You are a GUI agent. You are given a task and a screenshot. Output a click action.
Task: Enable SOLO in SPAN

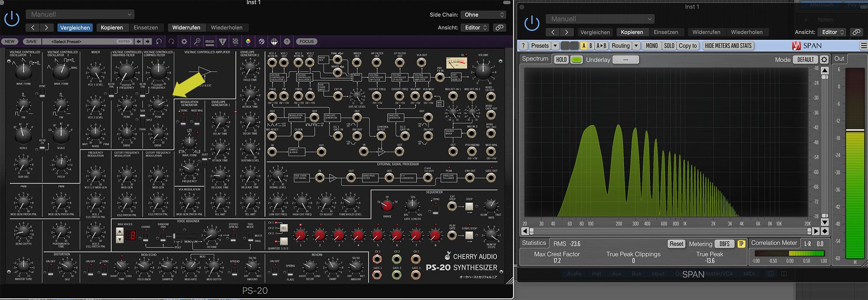coord(669,46)
